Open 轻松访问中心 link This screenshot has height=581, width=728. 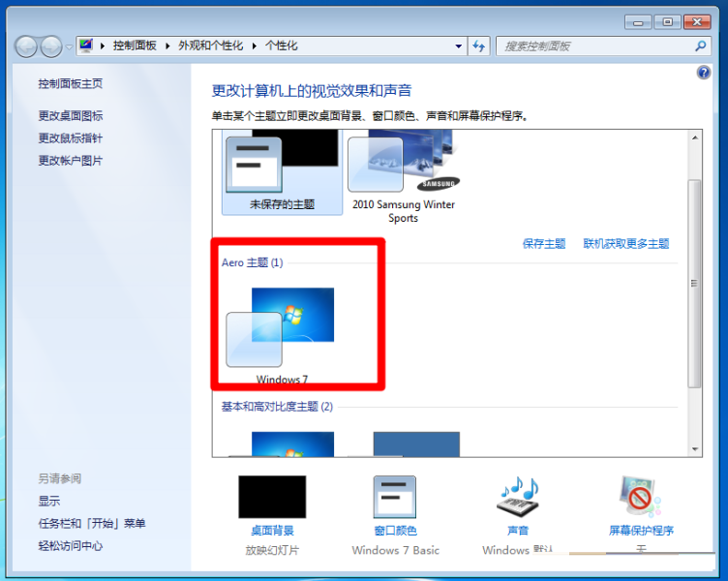tap(70, 546)
